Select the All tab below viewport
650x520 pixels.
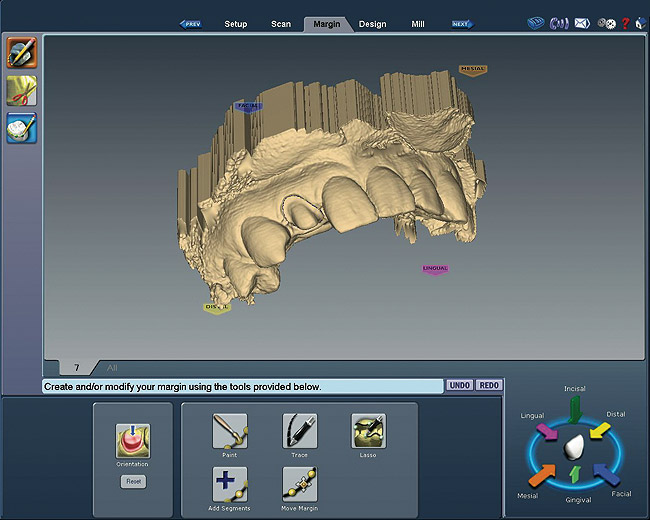coord(112,368)
